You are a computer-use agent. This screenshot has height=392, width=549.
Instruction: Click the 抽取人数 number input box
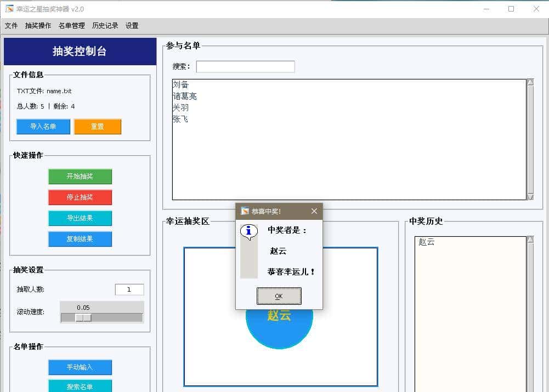pos(129,289)
